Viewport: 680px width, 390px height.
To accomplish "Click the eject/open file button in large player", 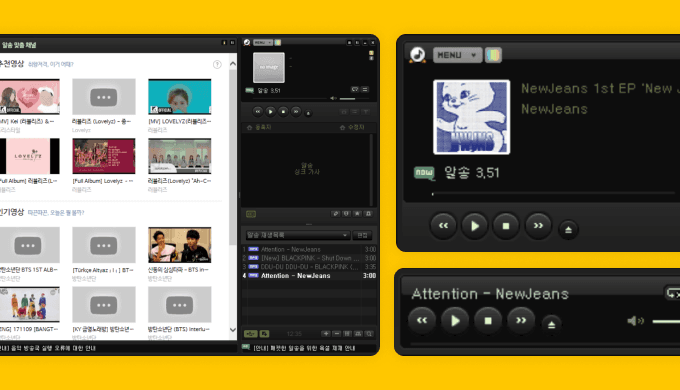I will coord(568,229).
